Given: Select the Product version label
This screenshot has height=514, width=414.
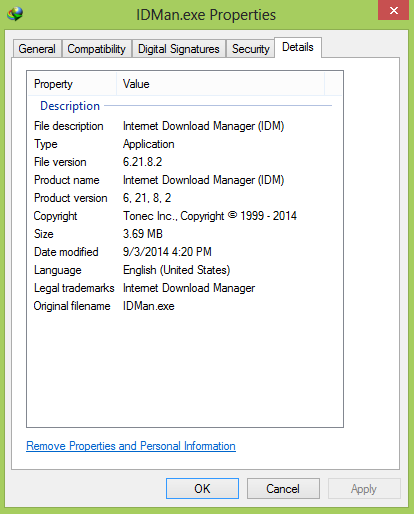Looking at the screenshot, I should click(71, 198).
